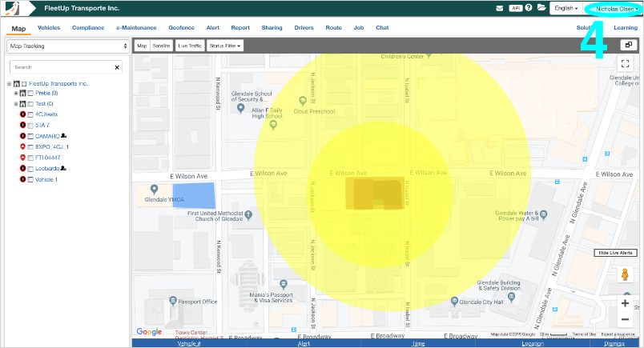Viewport: 644px width, 348px height.
Task: Open the Nicholas Olsen user menu
Action: 617,9
